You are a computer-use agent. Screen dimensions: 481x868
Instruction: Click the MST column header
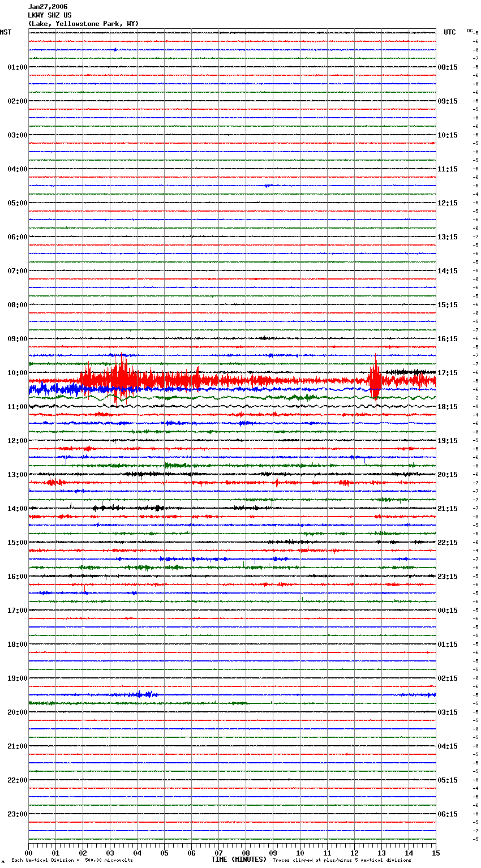[6, 32]
